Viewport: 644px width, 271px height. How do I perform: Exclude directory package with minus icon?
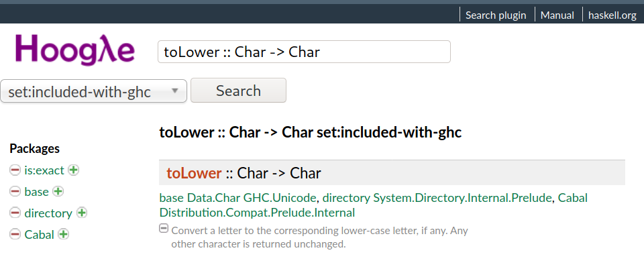click(15, 213)
